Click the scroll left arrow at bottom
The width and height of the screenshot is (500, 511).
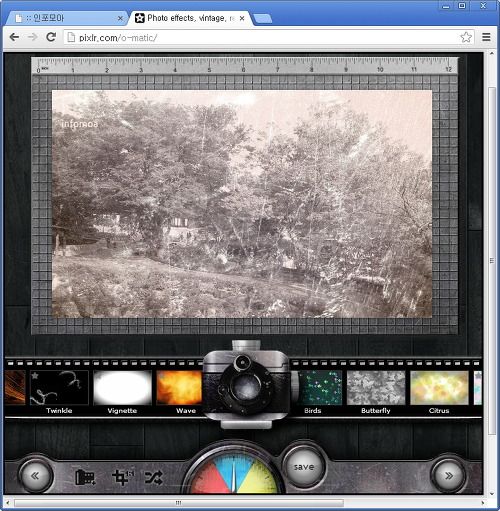8,503
